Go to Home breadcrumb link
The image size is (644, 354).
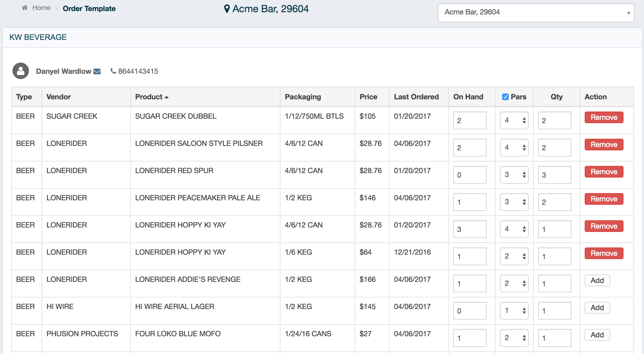coord(41,8)
